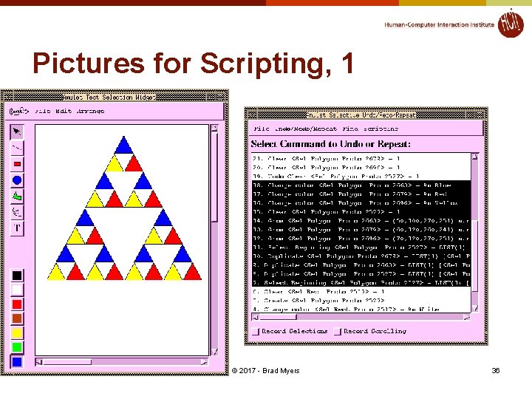Open the Find menu

(x=349, y=129)
